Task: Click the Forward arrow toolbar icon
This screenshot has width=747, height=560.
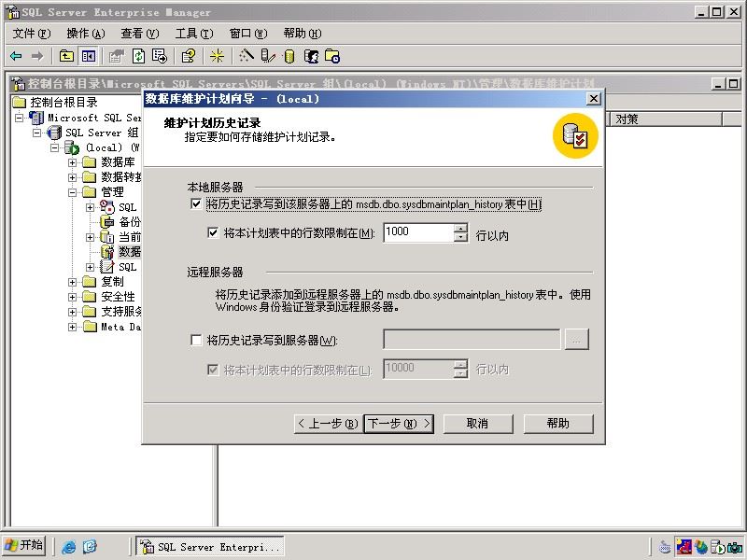Action: (x=37, y=56)
